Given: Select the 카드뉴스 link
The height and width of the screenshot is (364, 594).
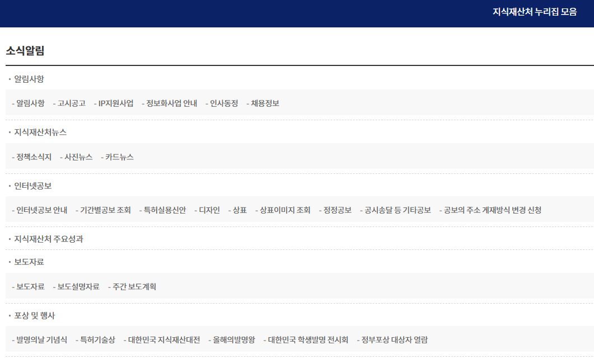Looking at the screenshot, I should pos(119,157).
